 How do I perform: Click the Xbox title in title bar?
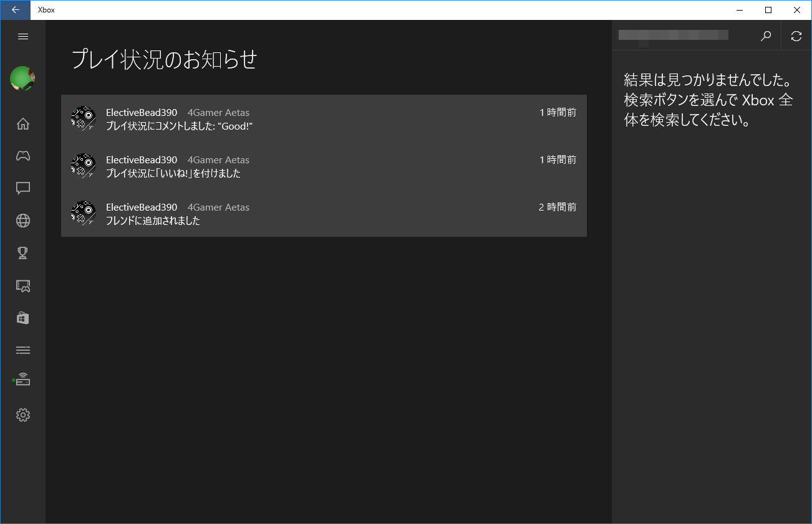coord(46,10)
